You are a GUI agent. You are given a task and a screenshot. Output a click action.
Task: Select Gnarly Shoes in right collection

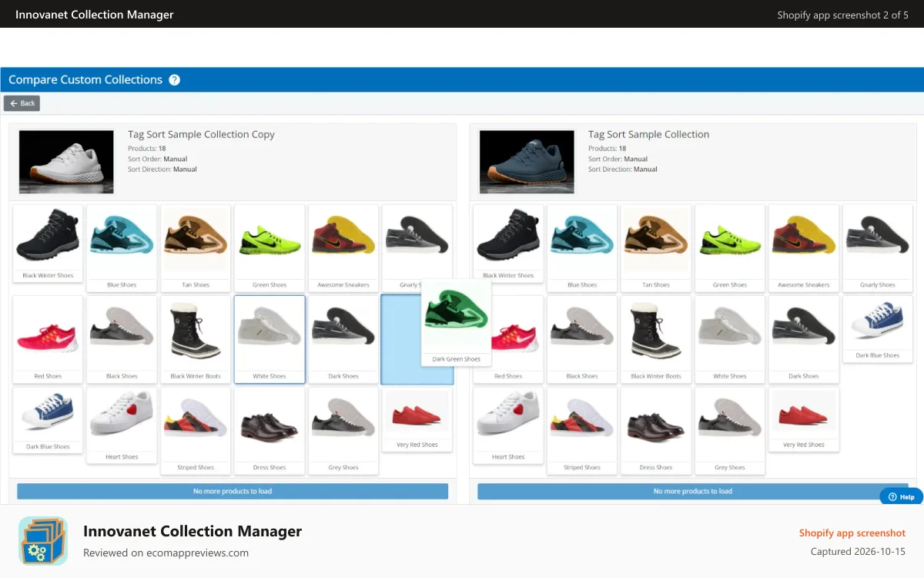(x=878, y=247)
